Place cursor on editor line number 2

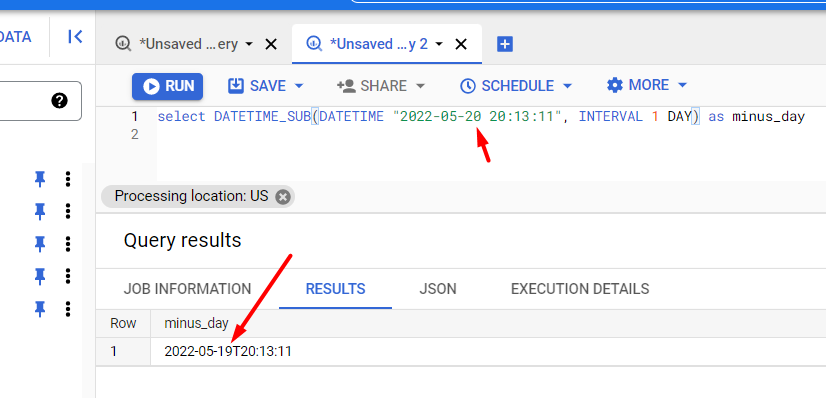pyautogui.click(x=135, y=135)
